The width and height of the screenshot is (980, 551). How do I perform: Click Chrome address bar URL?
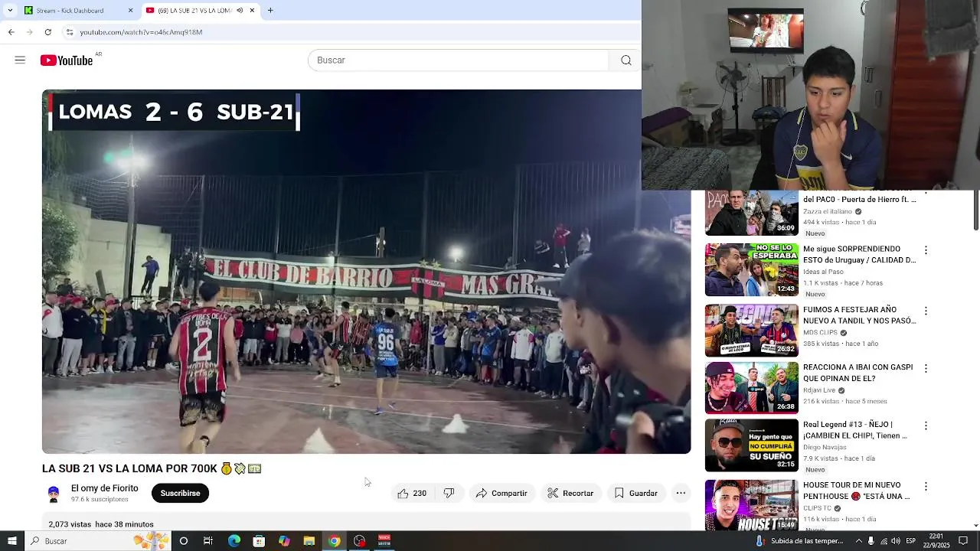141,32
